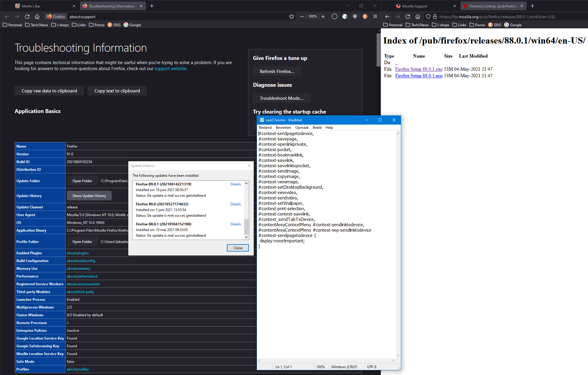Viewport: 588px width, 375px height.
Task: Click the tracking protection shield icon
Action: 428,17
